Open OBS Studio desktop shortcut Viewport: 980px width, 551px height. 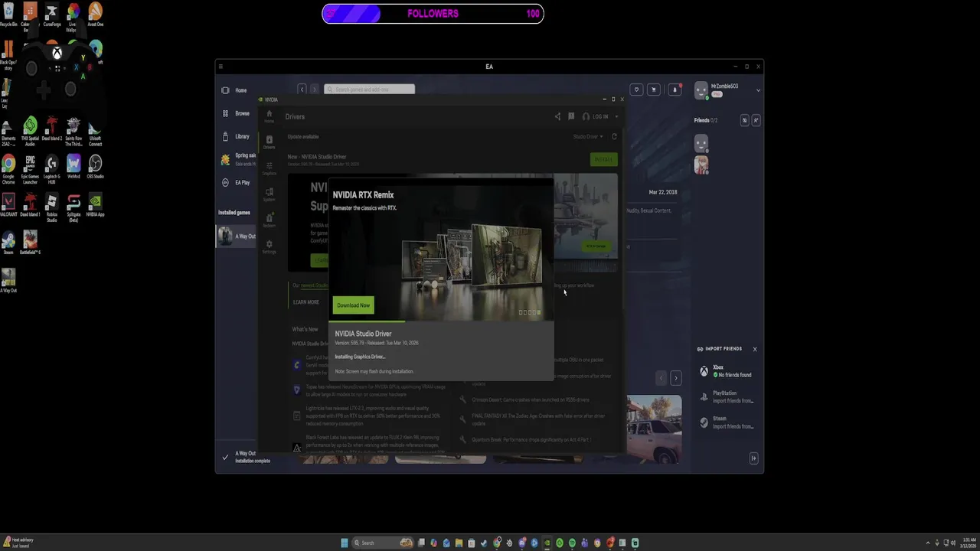(x=96, y=167)
